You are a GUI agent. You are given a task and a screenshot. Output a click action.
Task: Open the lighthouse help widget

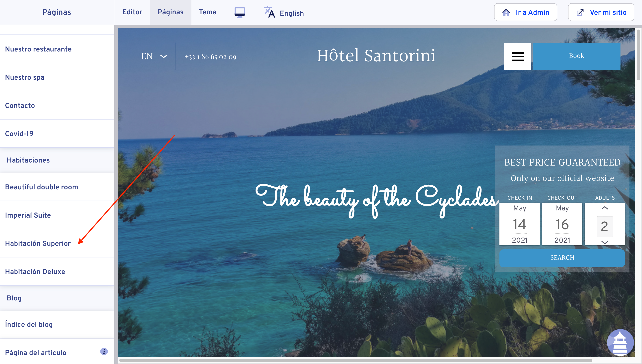[x=620, y=342]
